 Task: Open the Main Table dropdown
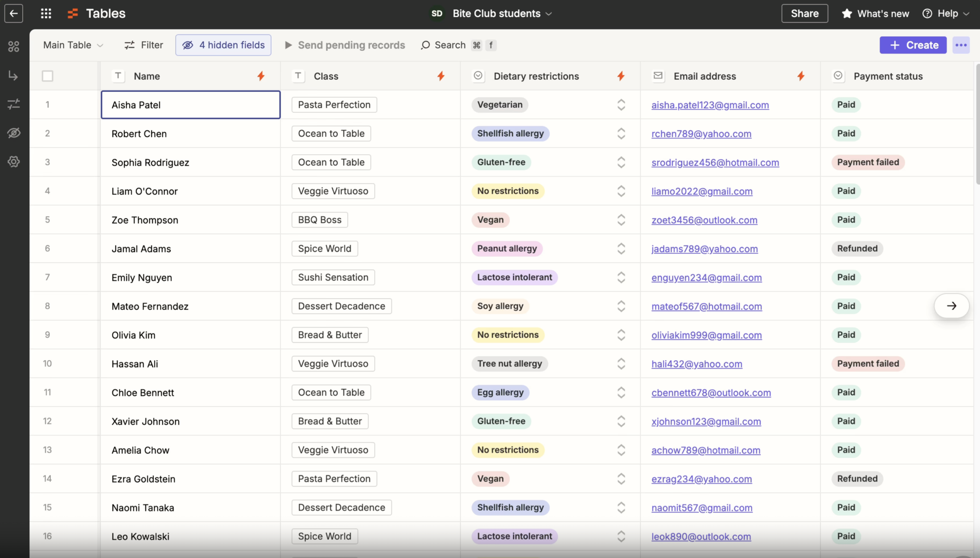[73, 45]
